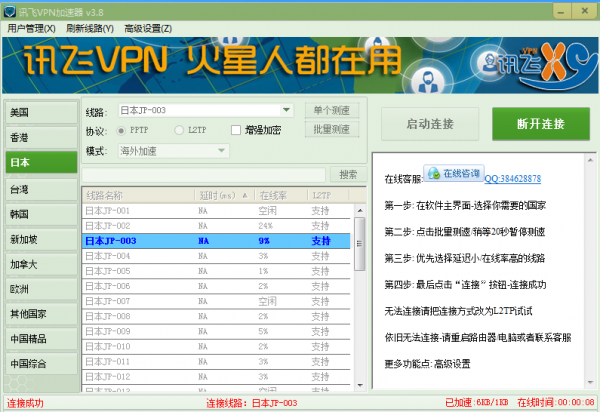Select route row 日本JP-002
The height and width of the screenshot is (412, 600).
click(216, 226)
